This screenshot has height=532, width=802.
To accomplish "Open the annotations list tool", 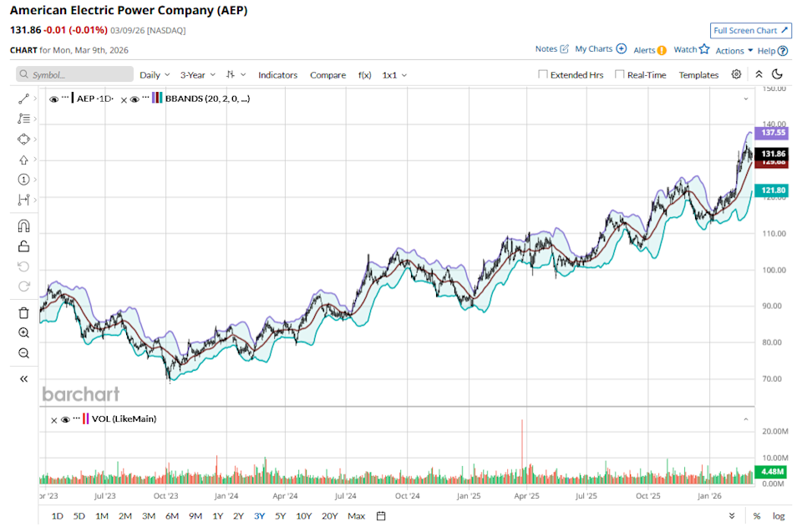I will (23, 119).
